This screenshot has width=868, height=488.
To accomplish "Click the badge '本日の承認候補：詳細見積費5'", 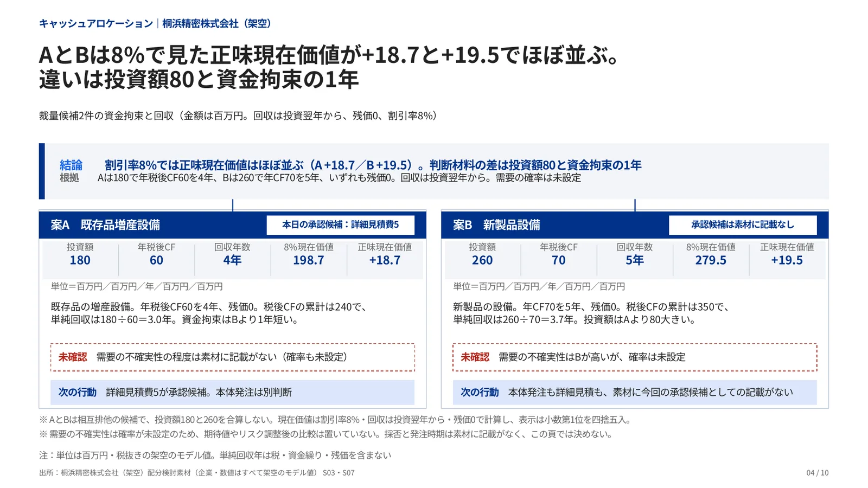I will 341,224.
